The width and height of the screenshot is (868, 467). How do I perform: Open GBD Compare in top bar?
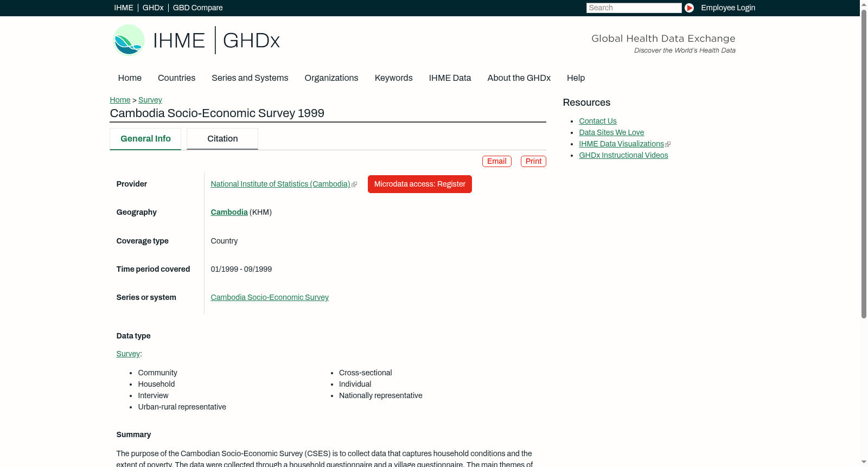[198, 8]
